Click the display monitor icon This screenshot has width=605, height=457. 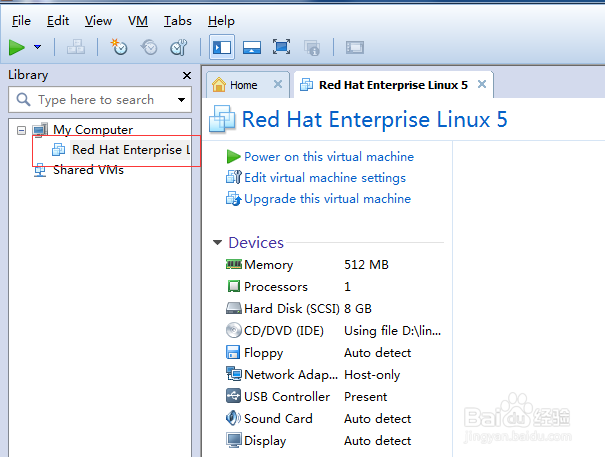(x=234, y=440)
